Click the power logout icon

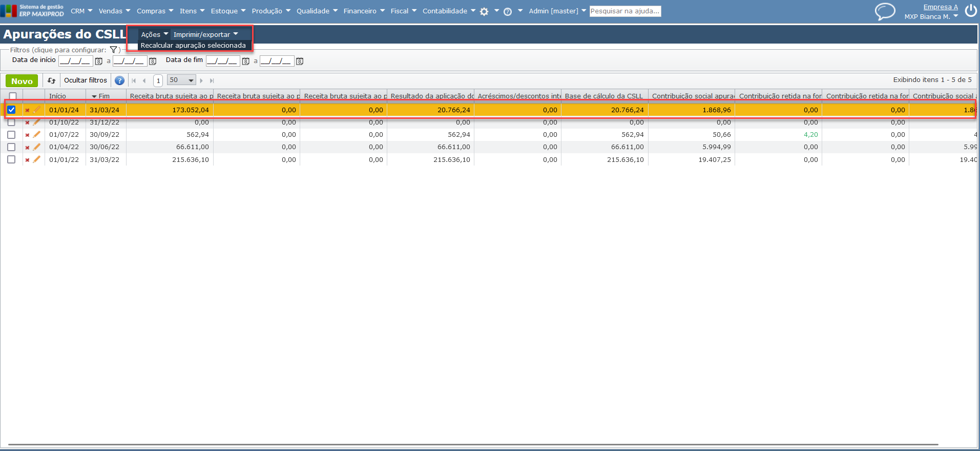pos(970,11)
